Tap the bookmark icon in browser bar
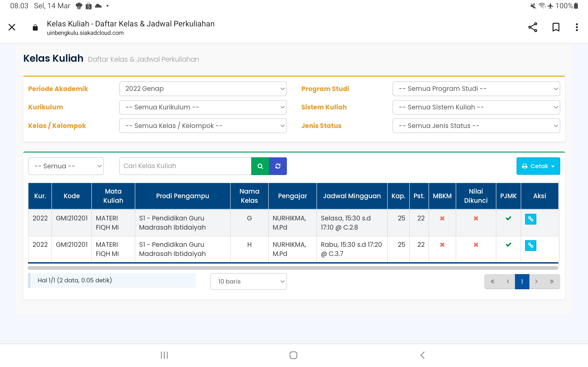Screen dimensions: 588x367 pyautogui.click(x=556, y=27)
